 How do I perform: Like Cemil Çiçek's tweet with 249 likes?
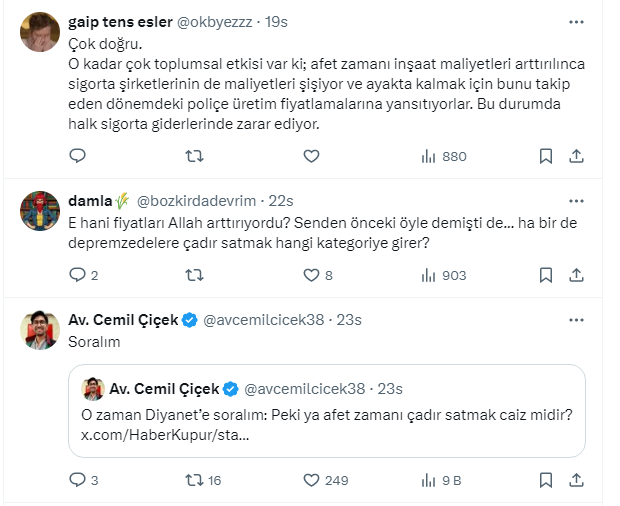point(311,480)
